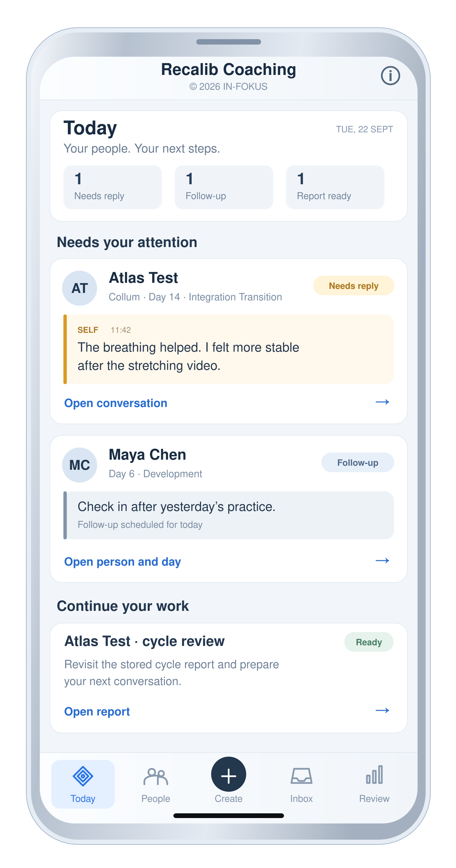Tap the AT avatar for Atlas Test

coord(80,288)
